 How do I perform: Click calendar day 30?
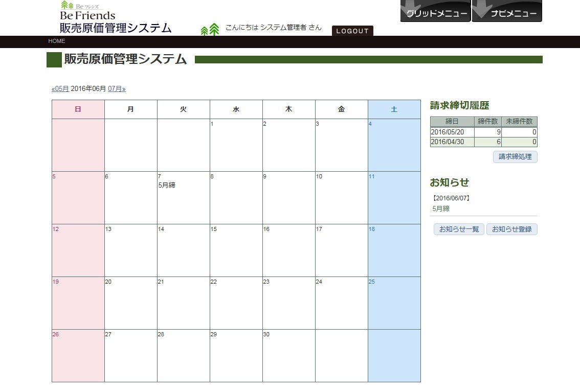(289, 356)
